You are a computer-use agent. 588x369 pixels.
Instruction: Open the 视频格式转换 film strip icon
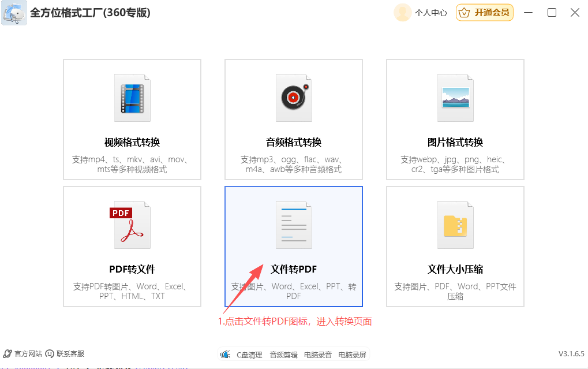pyautogui.click(x=132, y=97)
